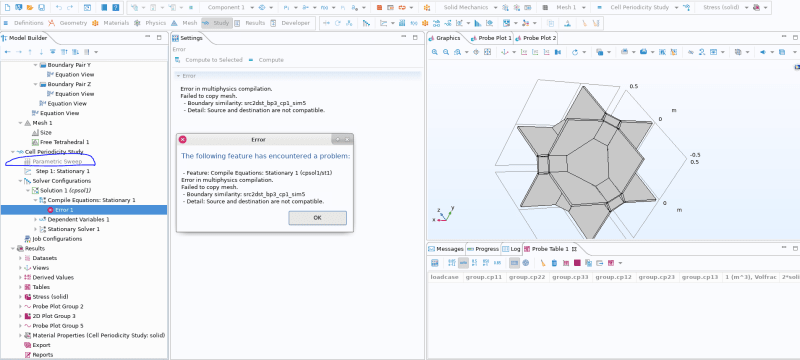Export the Probe Table data
Image resolution: width=800 pixels, height=360 pixels.
click(599, 263)
